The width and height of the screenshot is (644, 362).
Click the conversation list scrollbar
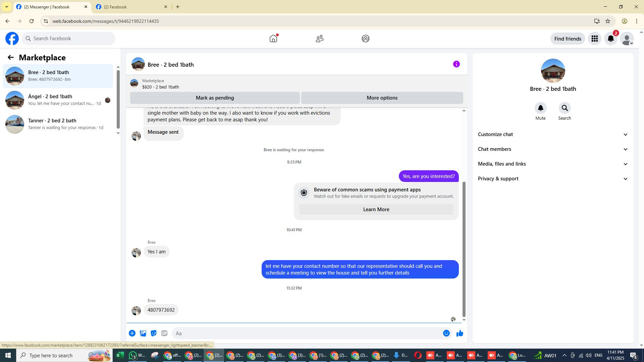point(118,99)
